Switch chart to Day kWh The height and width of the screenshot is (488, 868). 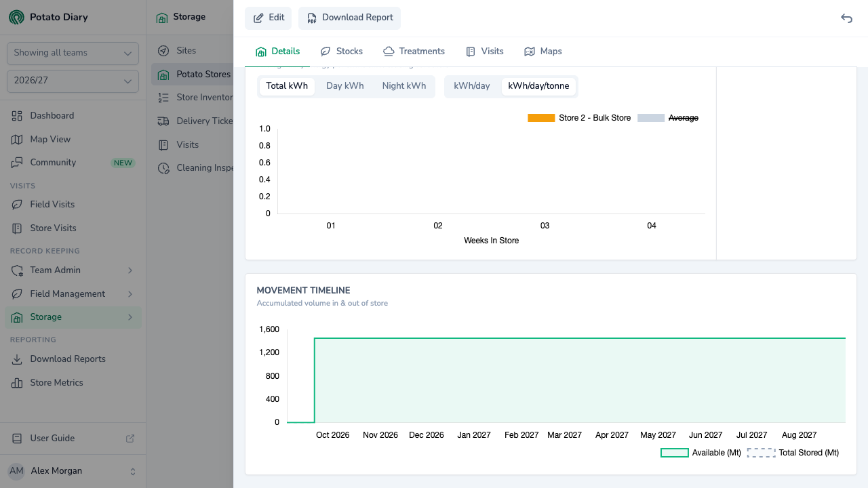(x=345, y=86)
